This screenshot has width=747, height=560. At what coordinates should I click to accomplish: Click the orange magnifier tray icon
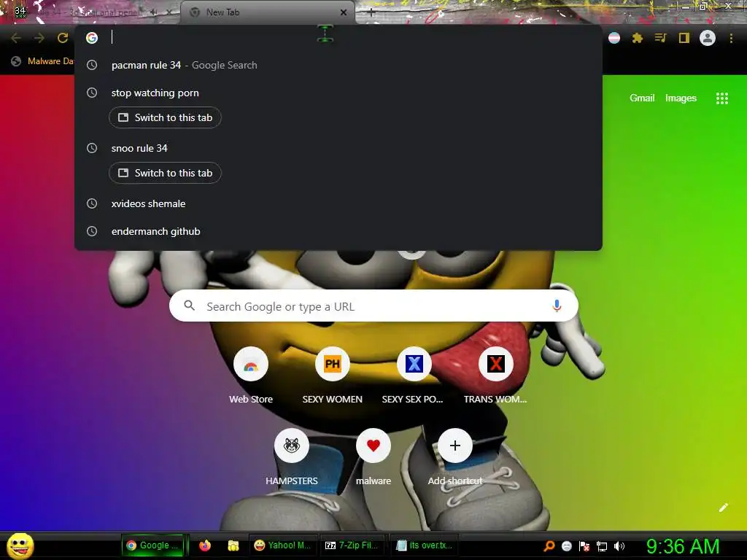549,546
